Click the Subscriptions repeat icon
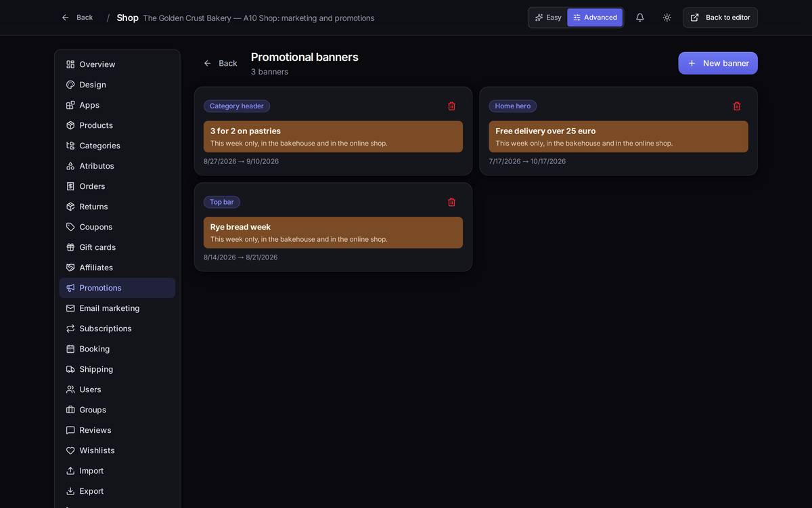 pyautogui.click(x=70, y=329)
